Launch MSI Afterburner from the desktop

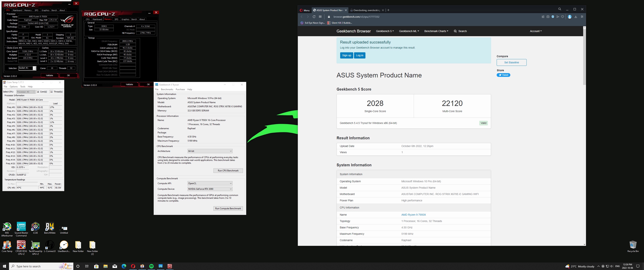(x=7, y=229)
